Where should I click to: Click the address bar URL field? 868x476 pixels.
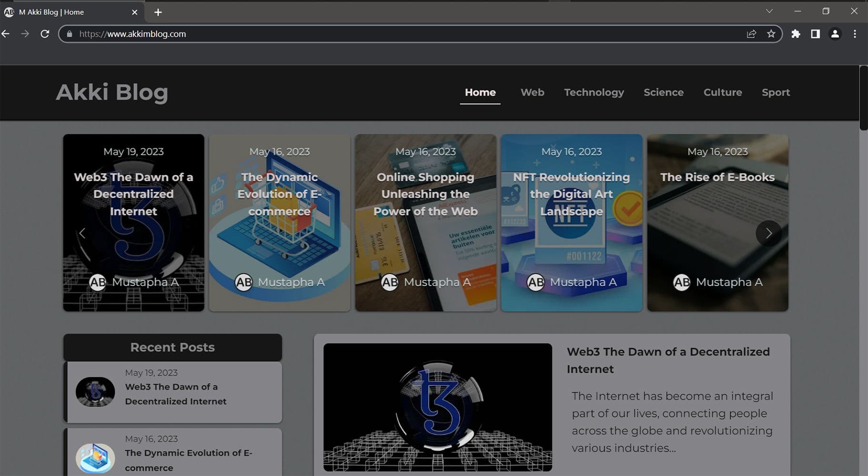[x=381, y=34]
